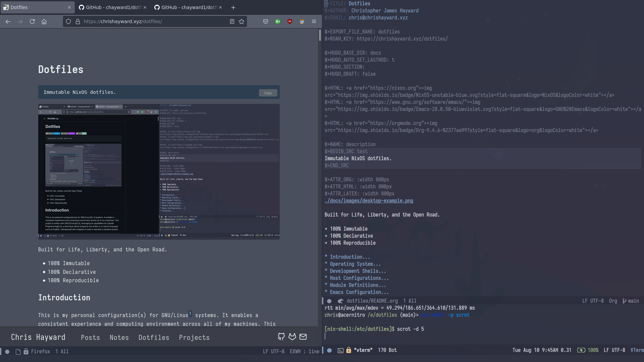The height and width of the screenshot is (362, 644).
Task: Open the Dotfiles website tab
Action: 35,7
